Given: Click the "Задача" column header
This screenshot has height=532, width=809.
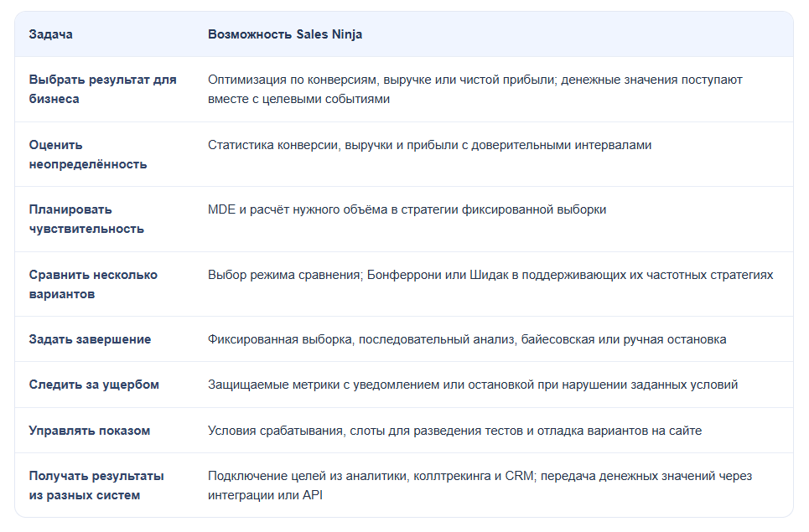Looking at the screenshot, I should click(50, 34).
